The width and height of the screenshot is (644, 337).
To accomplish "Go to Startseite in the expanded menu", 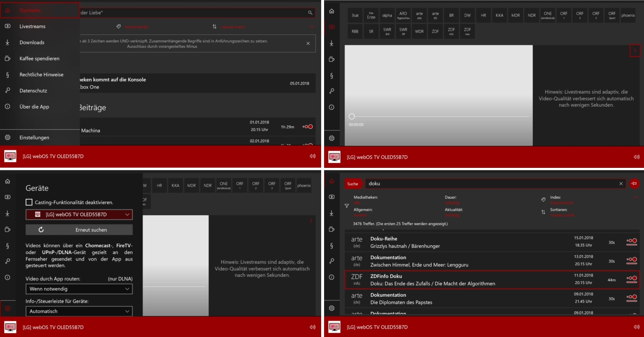I will [40, 10].
